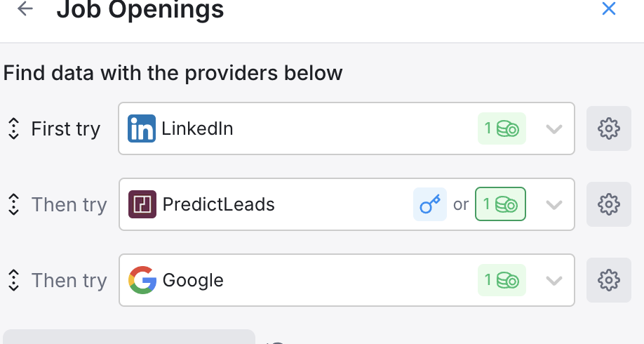Go back using the left arrow
Viewport: 644px width, 344px height.
pyautogui.click(x=25, y=9)
